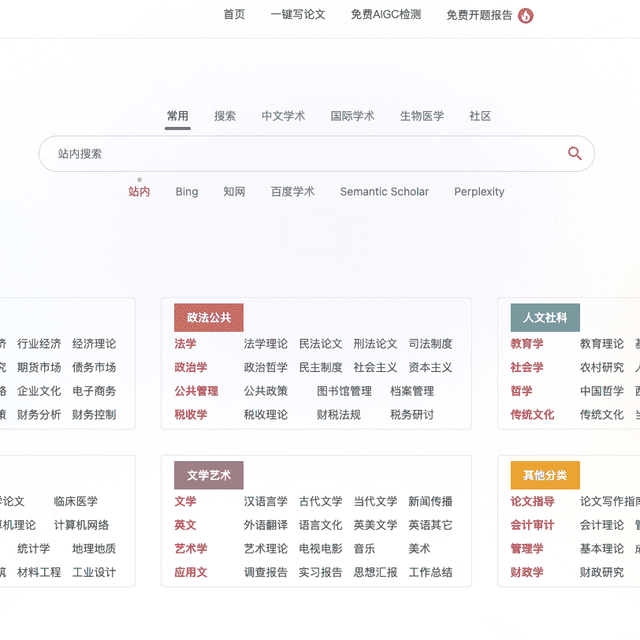Viewport: 640px width, 640px height.
Task: Open the 汉语言学 link
Action: tap(266, 501)
